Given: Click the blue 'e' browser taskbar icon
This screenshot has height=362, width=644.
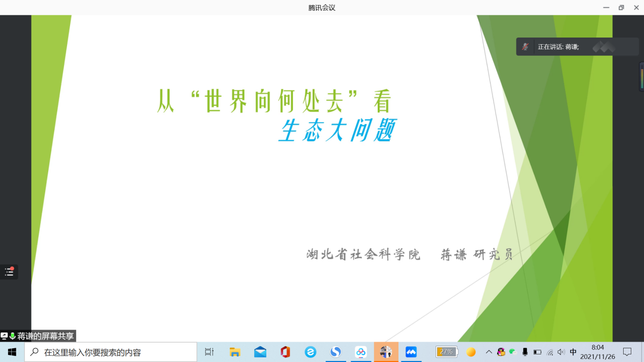Looking at the screenshot, I should click(311, 352).
